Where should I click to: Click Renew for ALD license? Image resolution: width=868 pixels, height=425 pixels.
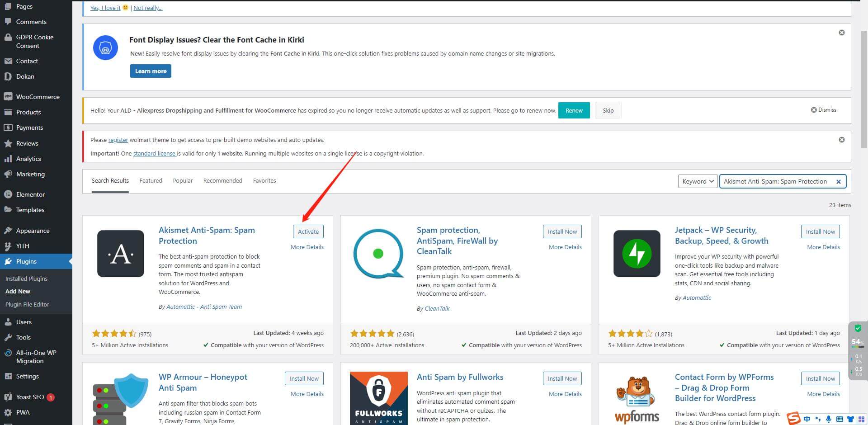point(574,110)
